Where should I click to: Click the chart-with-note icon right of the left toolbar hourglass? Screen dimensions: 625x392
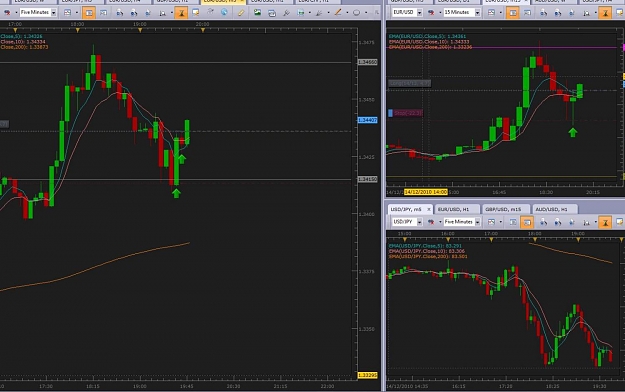195,13
